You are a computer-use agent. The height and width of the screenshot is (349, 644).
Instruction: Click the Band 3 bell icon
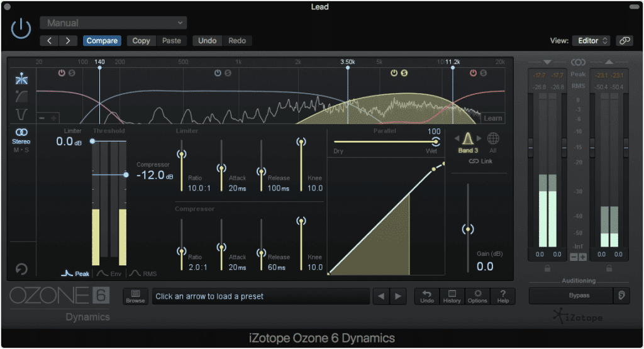(468, 139)
